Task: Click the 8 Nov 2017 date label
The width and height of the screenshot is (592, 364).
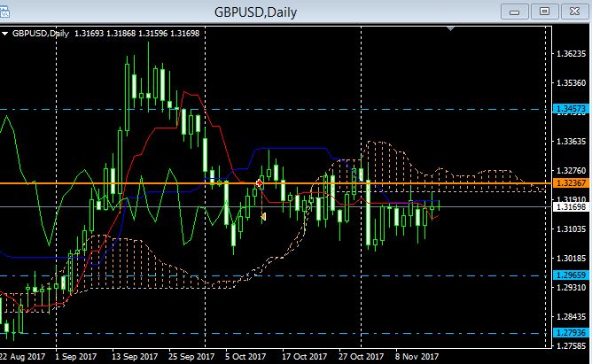Action: pyautogui.click(x=417, y=356)
